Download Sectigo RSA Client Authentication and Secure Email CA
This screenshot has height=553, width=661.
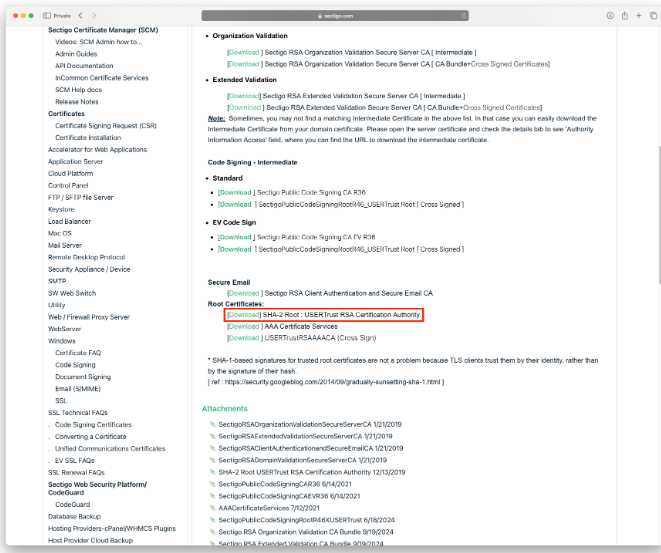point(243,293)
